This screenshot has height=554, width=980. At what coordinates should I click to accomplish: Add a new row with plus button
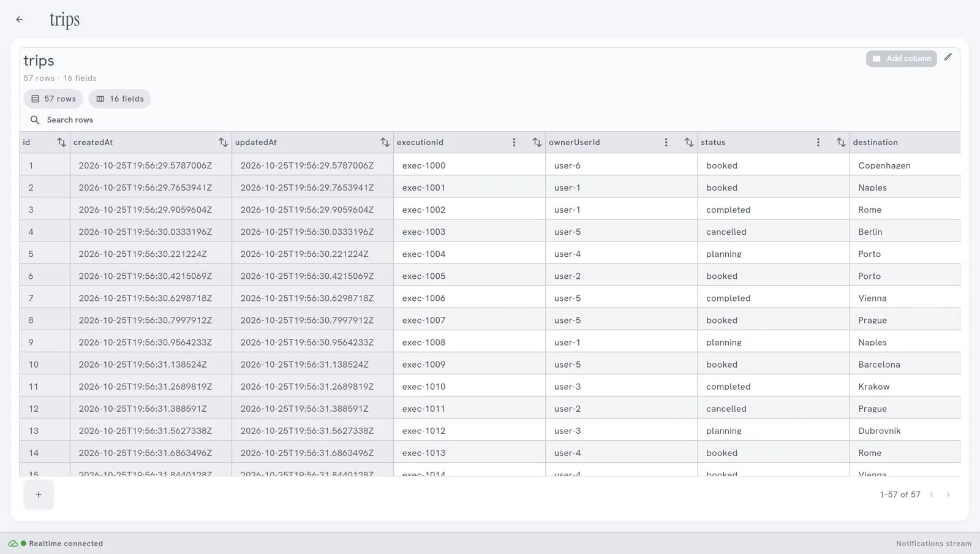tap(39, 495)
